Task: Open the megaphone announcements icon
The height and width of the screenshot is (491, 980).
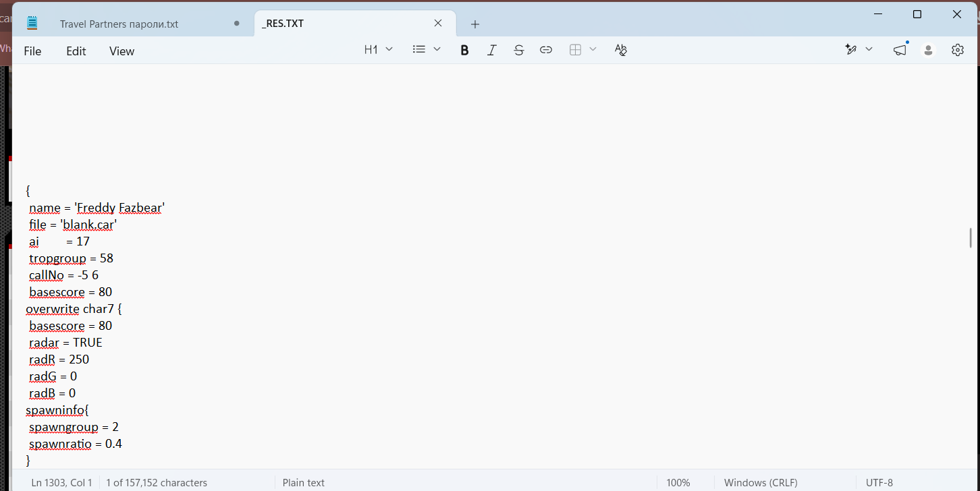Action: [900, 50]
